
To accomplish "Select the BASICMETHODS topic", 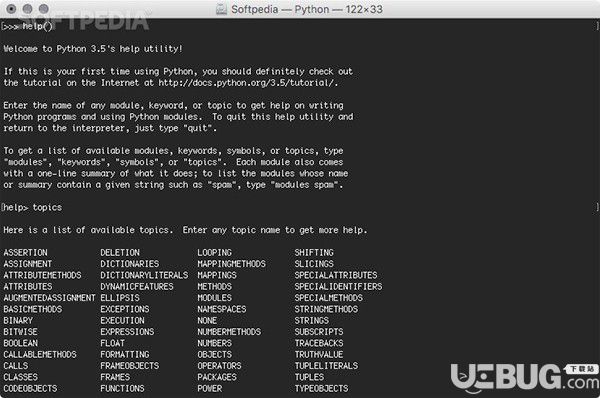I will click(33, 309).
